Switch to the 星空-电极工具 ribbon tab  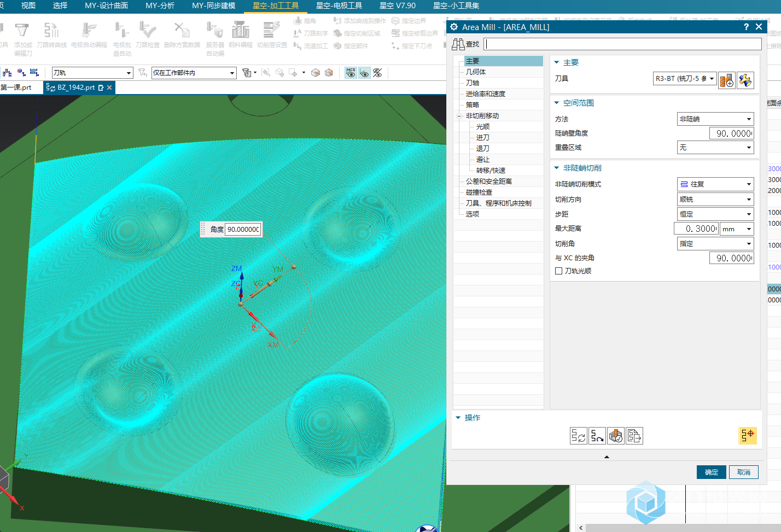pos(339,5)
